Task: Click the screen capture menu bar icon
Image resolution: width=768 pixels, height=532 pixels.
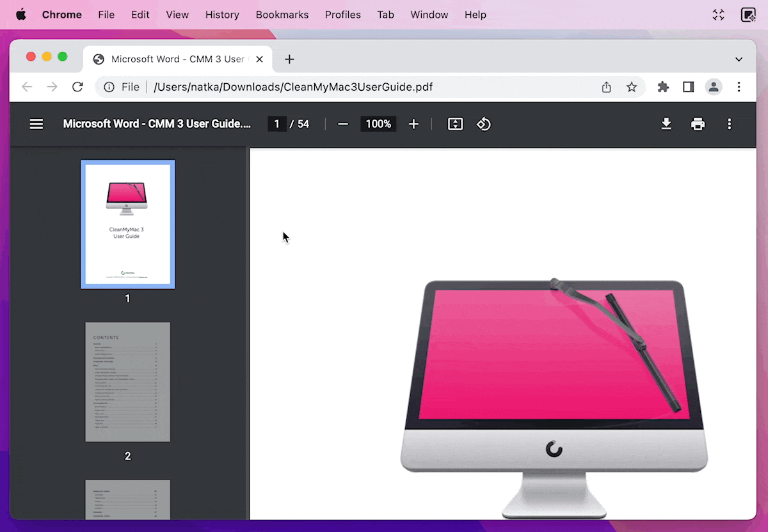Action: click(748, 15)
